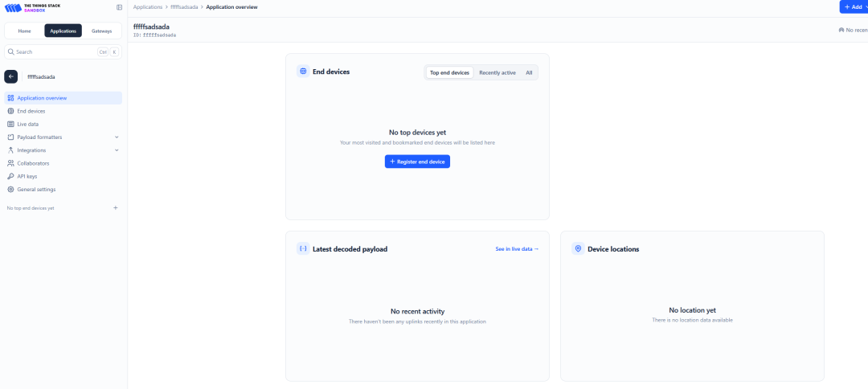Switch to the Home tab
Viewport: 868px width, 389px height.
coord(24,31)
